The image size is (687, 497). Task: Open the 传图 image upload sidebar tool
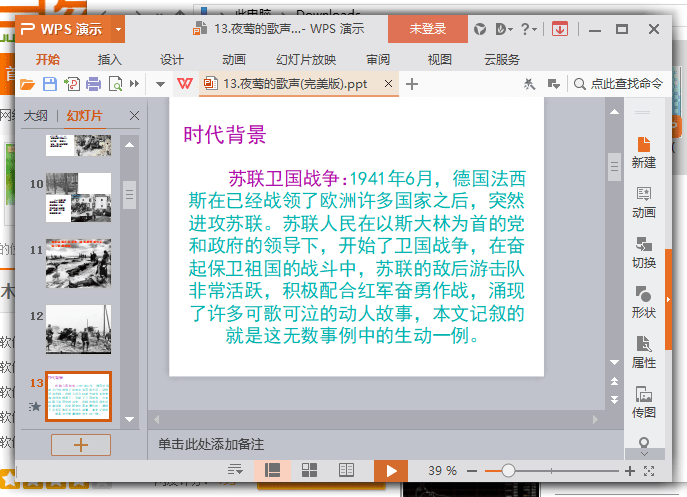pos(644,401)
